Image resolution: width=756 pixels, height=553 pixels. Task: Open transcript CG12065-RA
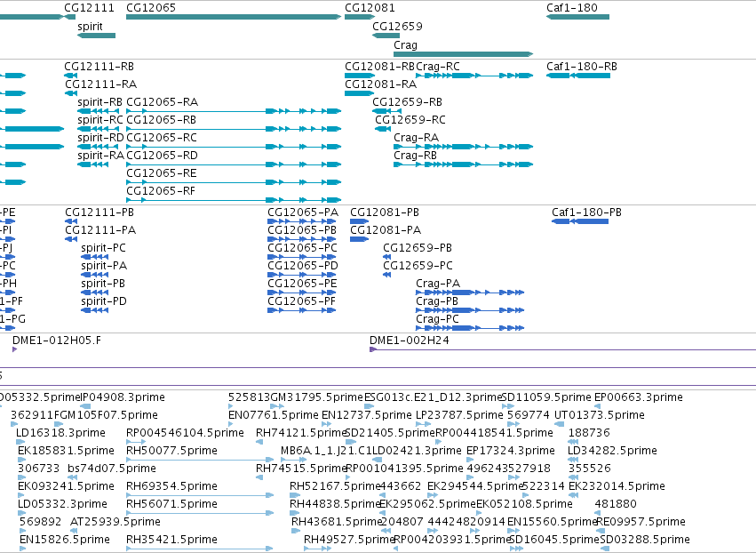[x=162, y=102]
